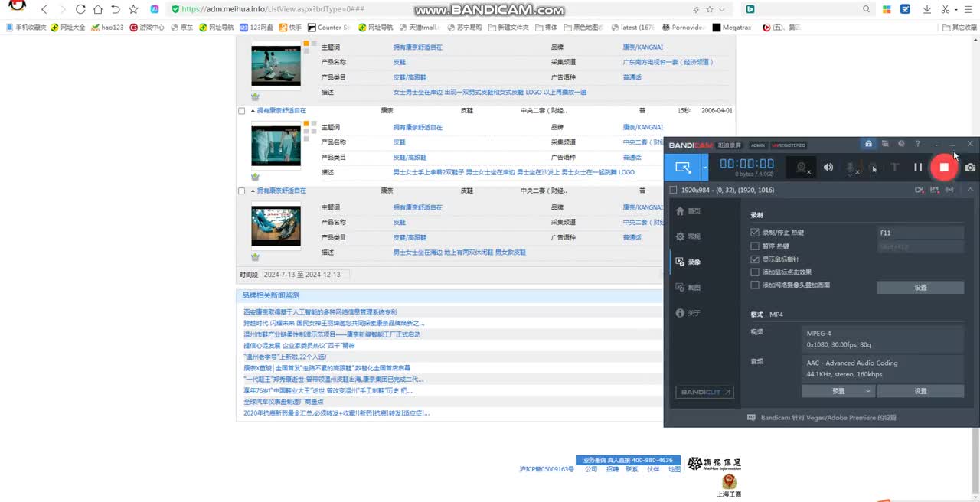Screen dimensions: 980x502
Task: Click the BANDICUT button
Action: point(706,393)
